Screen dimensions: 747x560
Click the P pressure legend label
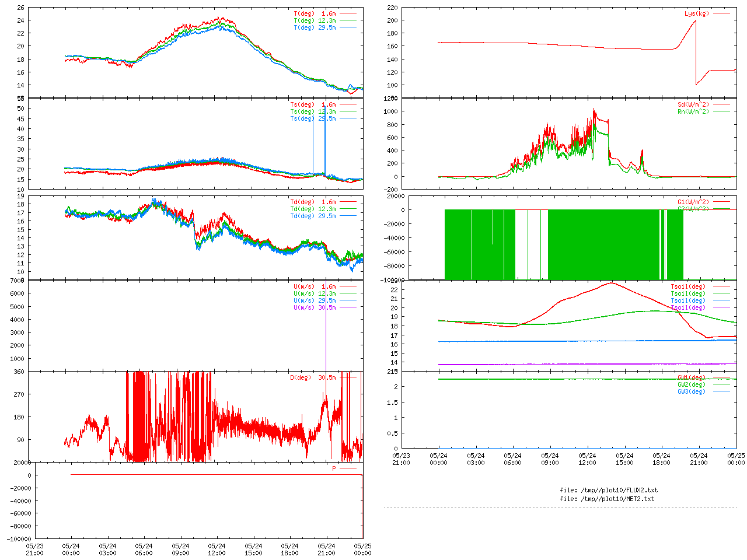pos(334,468)
